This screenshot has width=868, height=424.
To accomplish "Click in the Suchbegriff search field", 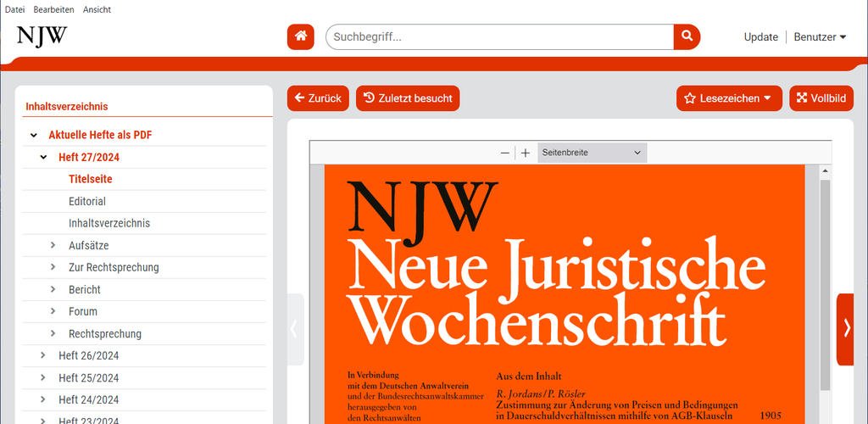I will tap(500, 37).
